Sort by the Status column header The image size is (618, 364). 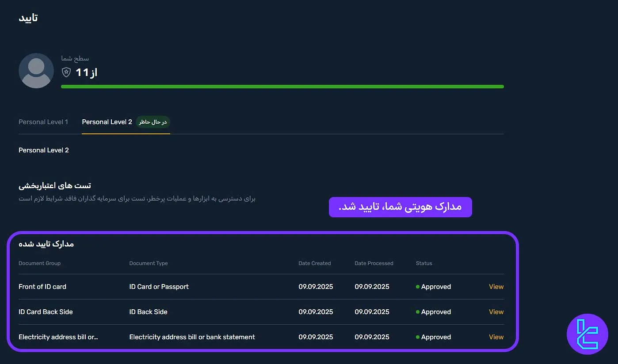pyautogui.click(x=423, y=263)
